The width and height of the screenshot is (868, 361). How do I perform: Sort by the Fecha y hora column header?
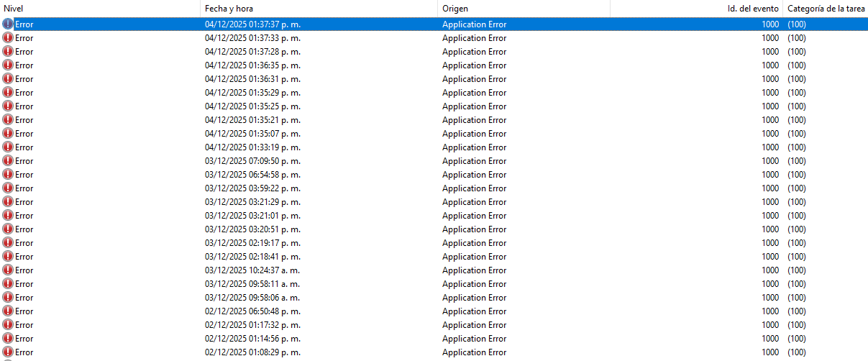(x=318, y=8)
